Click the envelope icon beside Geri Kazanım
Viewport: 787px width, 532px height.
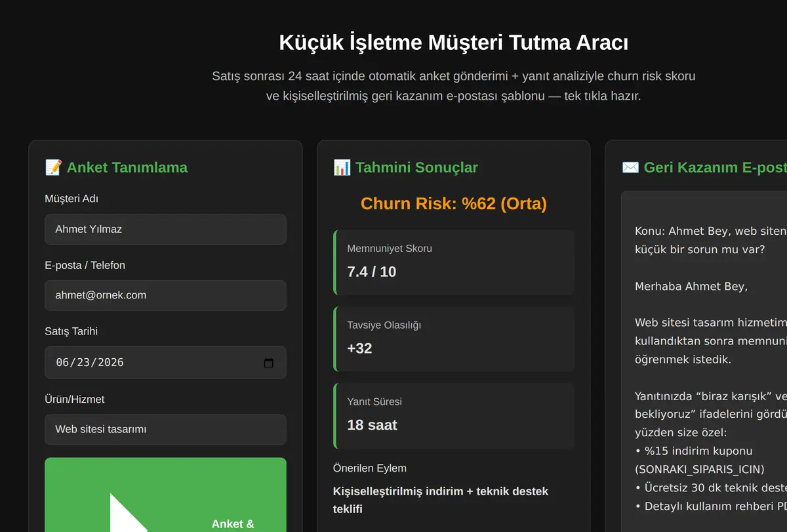click(630, 167)
